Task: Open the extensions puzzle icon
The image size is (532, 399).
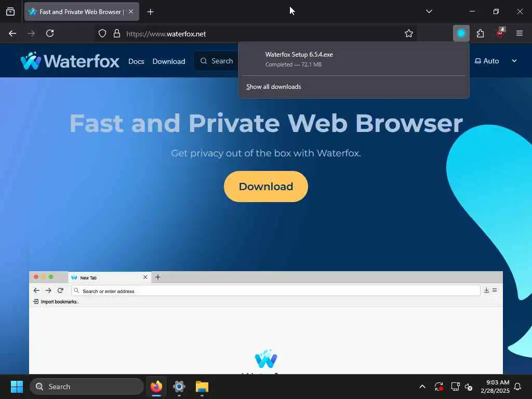Action: [x=480, y=33]
